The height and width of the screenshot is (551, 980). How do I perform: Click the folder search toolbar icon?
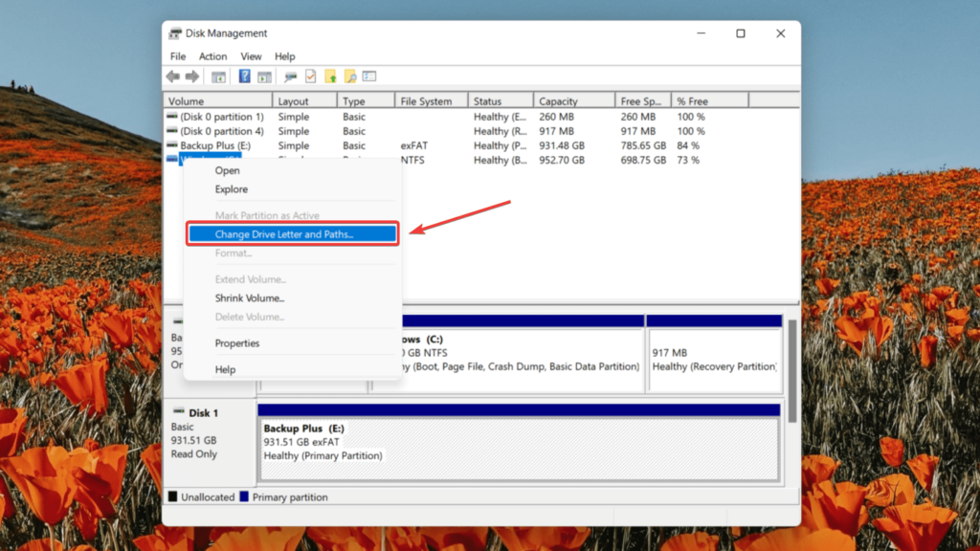pyautogui.click(x=350, y=77)
